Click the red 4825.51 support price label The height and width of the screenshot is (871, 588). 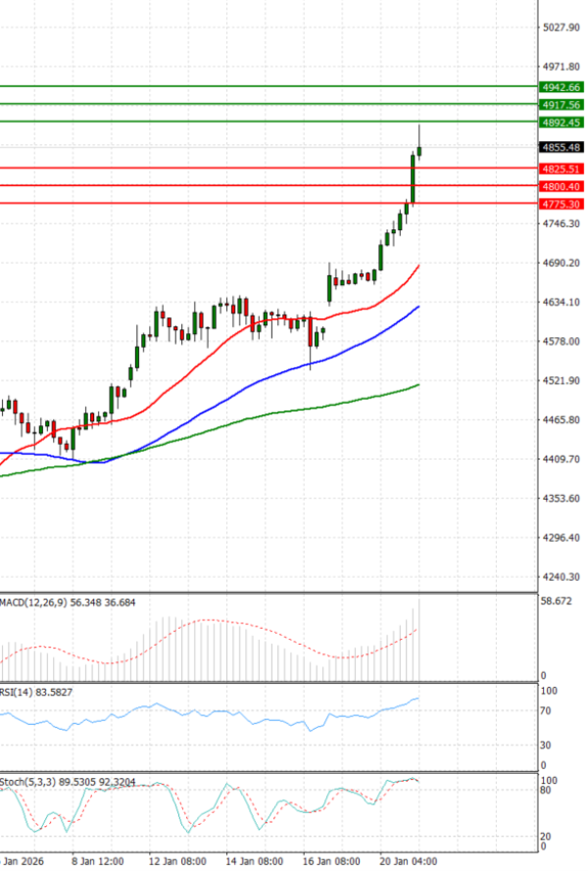(561, 169)
